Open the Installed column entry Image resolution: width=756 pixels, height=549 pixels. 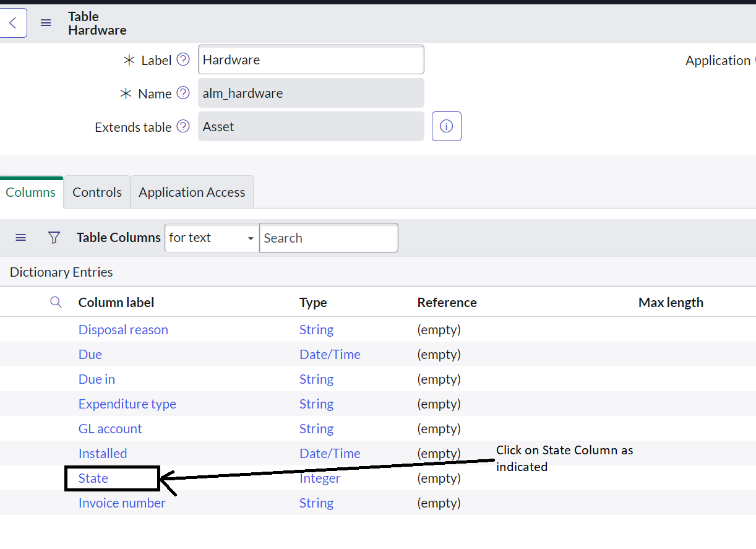[x=103, y=454]
